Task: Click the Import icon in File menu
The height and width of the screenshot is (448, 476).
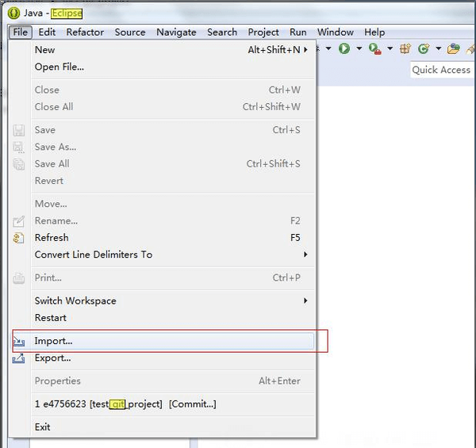Action: (x=18, y=341)
